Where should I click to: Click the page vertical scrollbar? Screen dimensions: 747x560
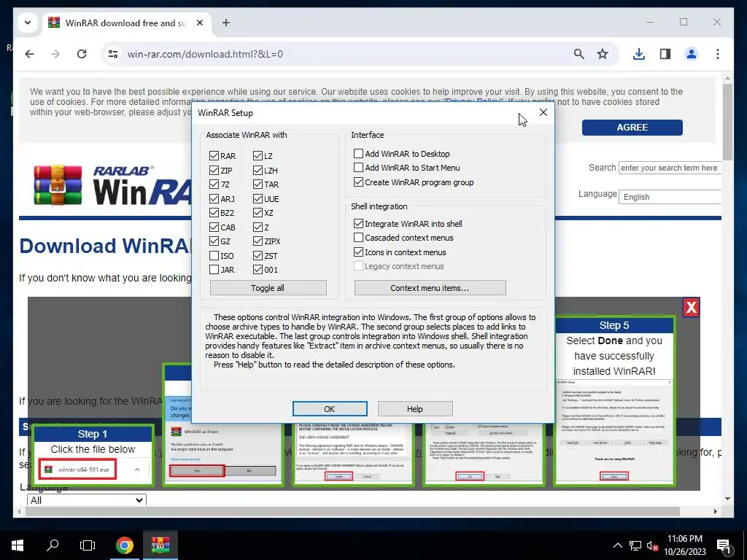point(727,122)
